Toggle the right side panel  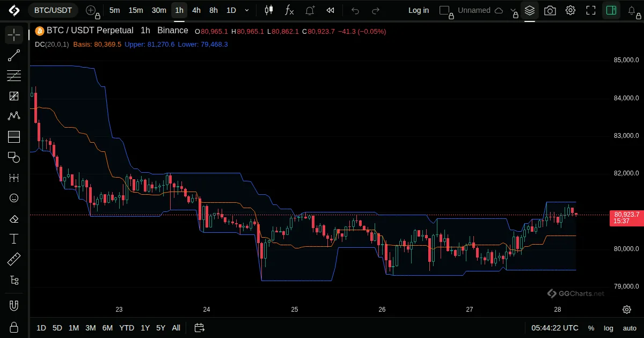pos(610,10)
